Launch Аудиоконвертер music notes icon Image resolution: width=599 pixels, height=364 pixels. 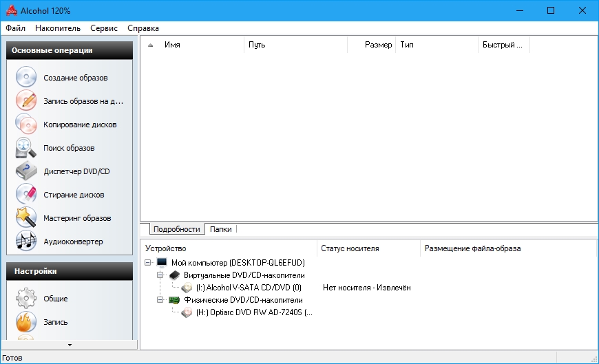tap(26, 242)
